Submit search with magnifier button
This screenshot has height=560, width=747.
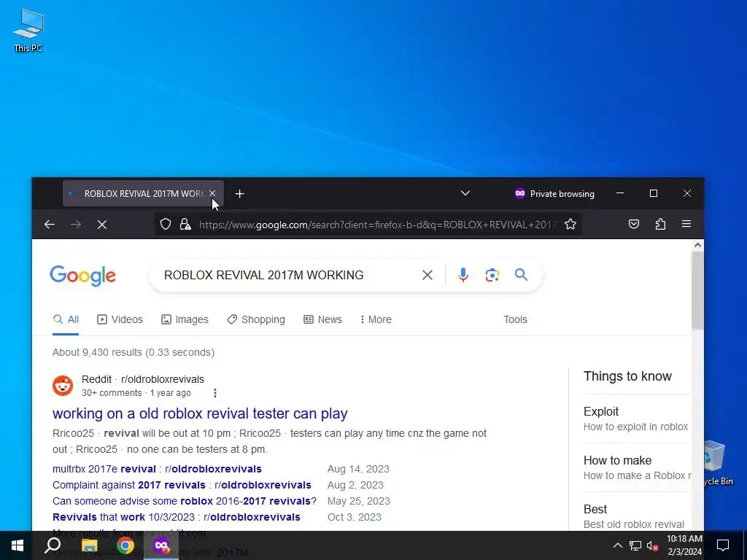[x=521, y=275]
